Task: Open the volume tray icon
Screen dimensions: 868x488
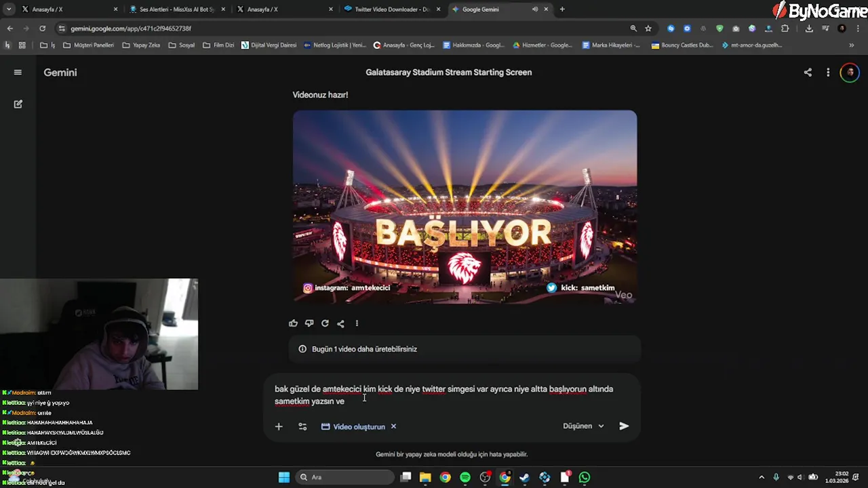Action: (x=800, y=477)
